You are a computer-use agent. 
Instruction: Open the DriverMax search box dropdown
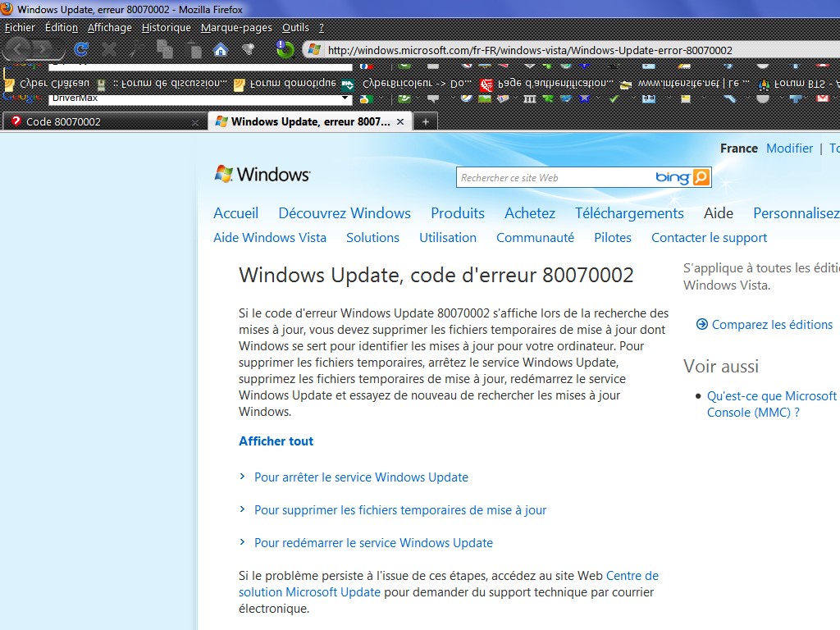click(x=345, y=98)
